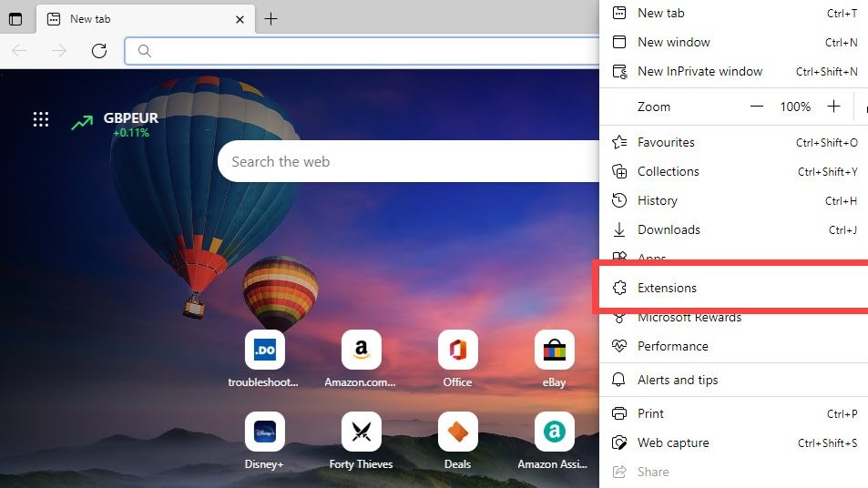Open a New InPrivate window

click(x=734, y=71)
